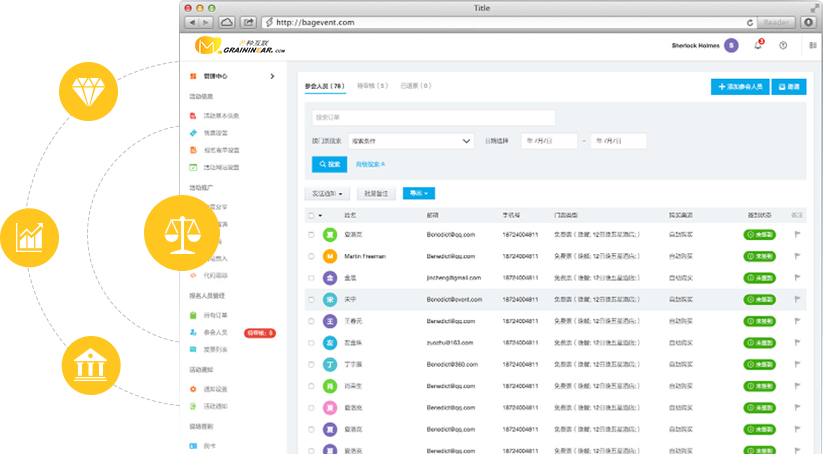Viewport: 823px width, 454px height.
Task: Switch to the 待审核 (5) tab
Action: 373,86
